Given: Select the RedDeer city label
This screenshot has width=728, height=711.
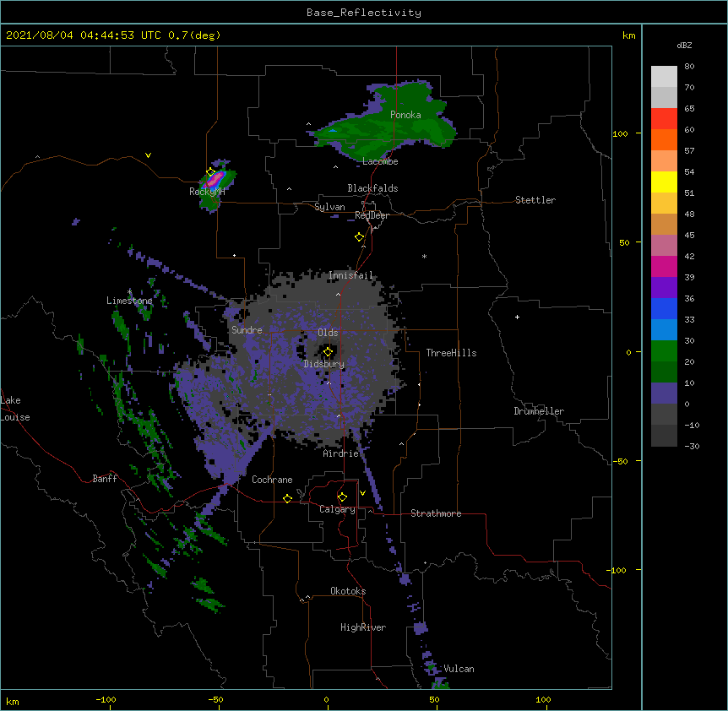Looking at the screenshot, I should (x=372, y=215).
